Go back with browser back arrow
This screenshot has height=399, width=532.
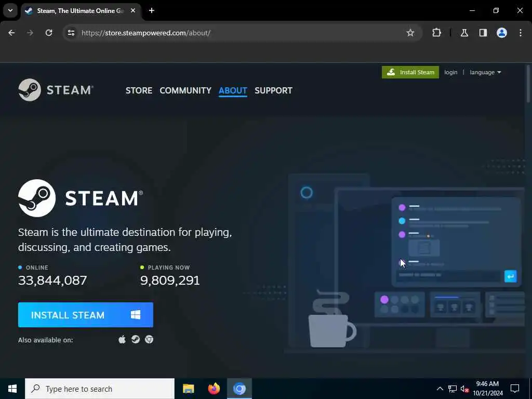[11, 33]
